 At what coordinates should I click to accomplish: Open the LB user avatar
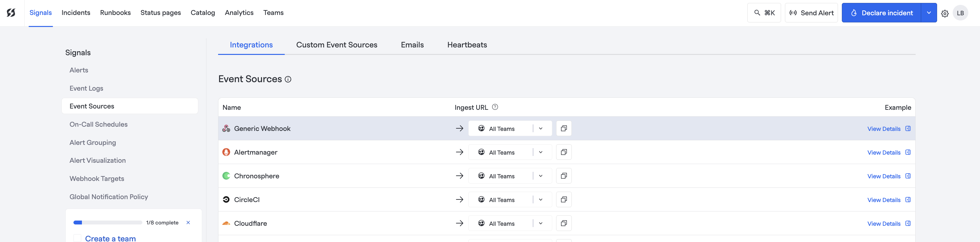960,13
